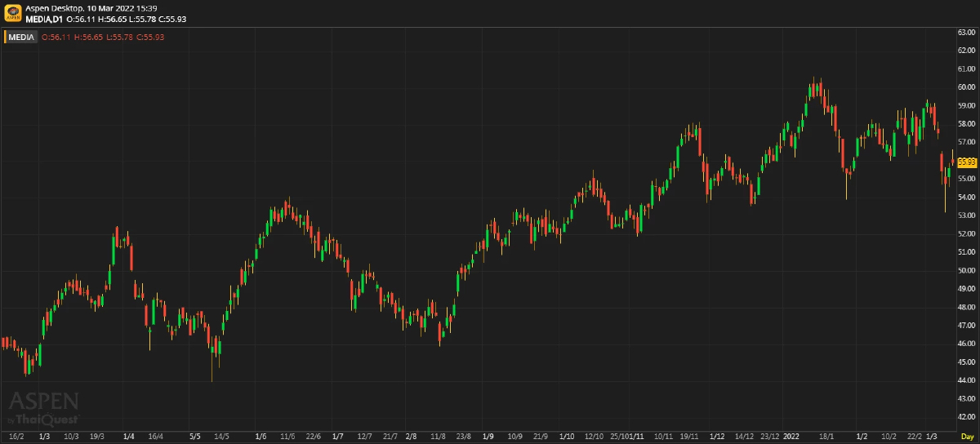Click the yellow 55.93 current price tag

pos(968,162)
